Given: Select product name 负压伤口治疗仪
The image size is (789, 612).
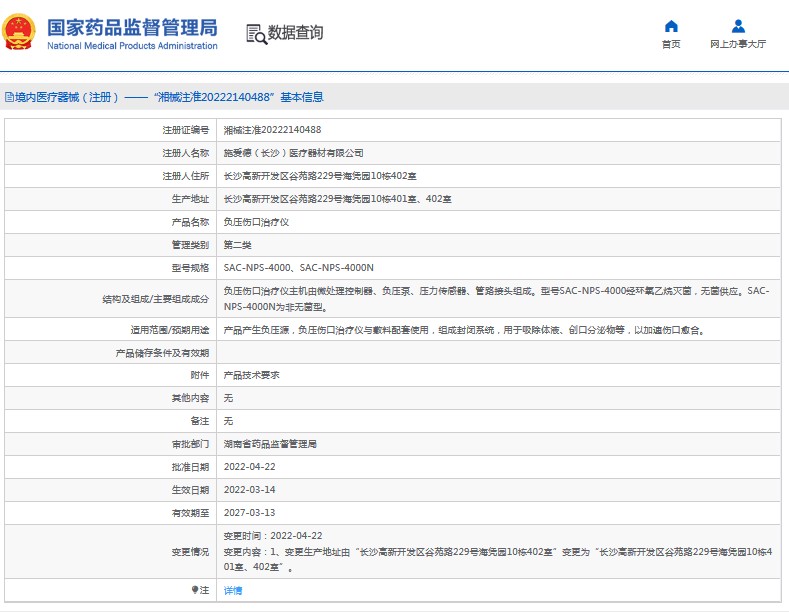Looking at the screenshot, I should [x=256, y=222].
